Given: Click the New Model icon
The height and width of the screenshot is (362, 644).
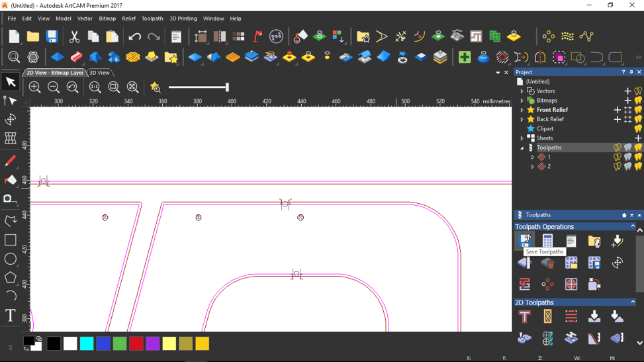Looking at the screenshot, I should tap(14, 36).
